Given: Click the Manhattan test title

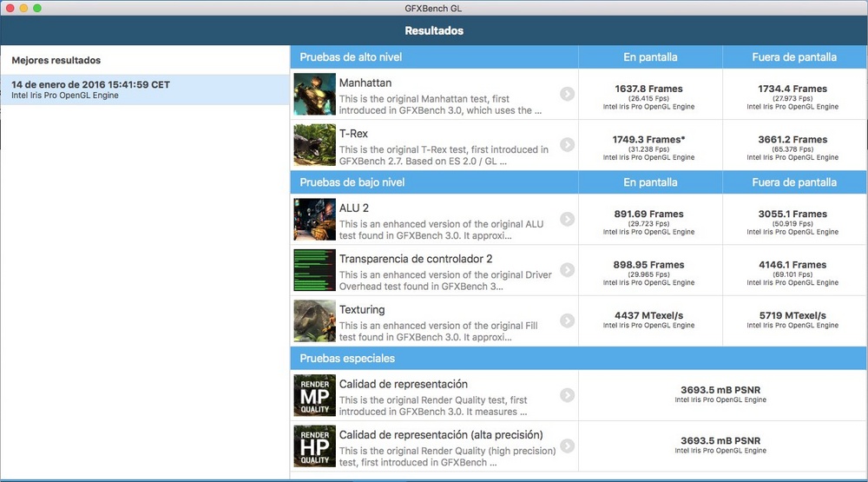Looking at the screenshot, I should (365, 83).
